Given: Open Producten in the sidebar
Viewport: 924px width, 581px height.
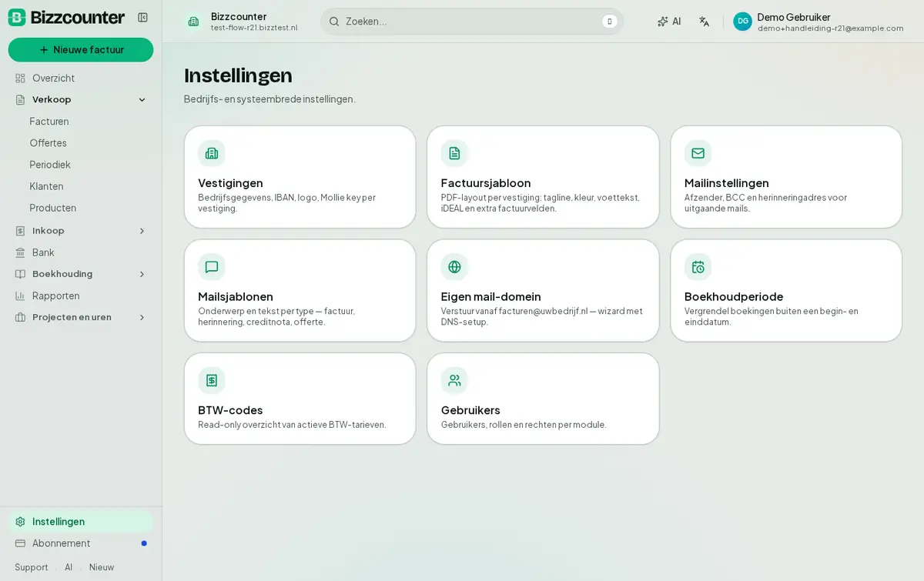Looking at the screenshot, I should click(53, 207).
